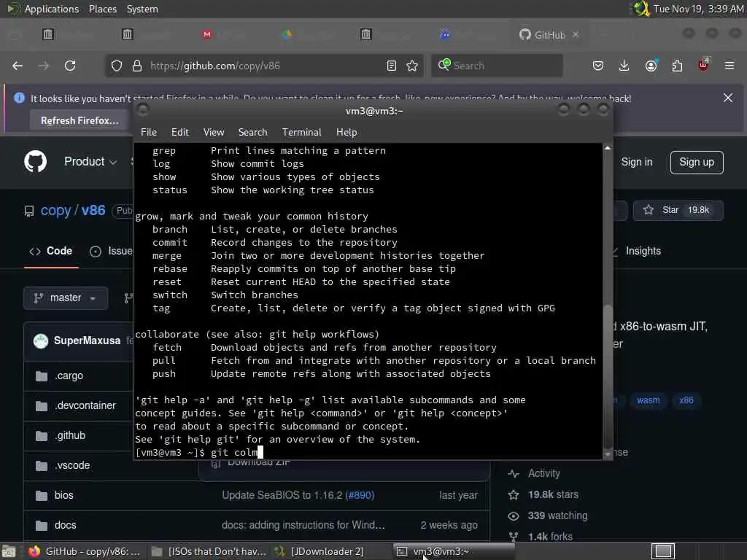Open the bios folder

[64, 495]
